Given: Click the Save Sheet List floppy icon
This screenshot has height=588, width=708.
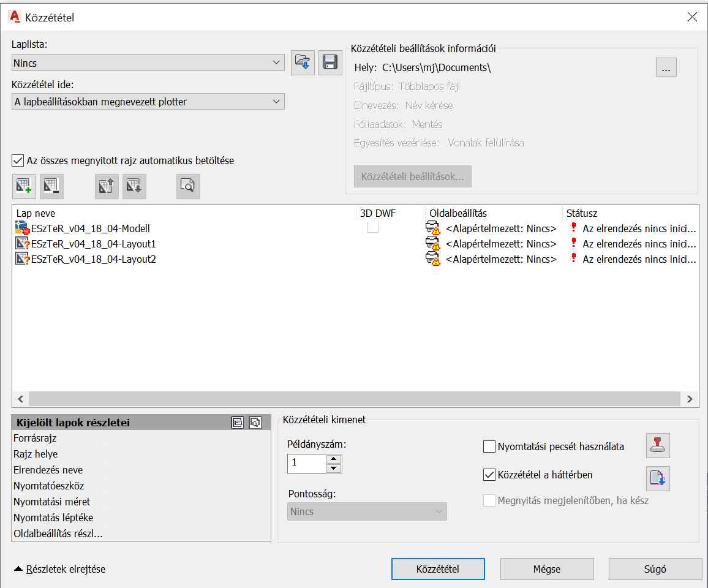Looking at the screenshot, I should pyautogui.click(x=330, y=62).
